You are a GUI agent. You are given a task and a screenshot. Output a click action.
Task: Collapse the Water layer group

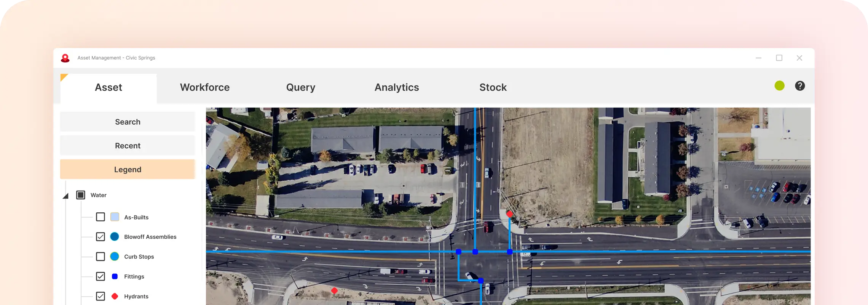pos(65,196)
